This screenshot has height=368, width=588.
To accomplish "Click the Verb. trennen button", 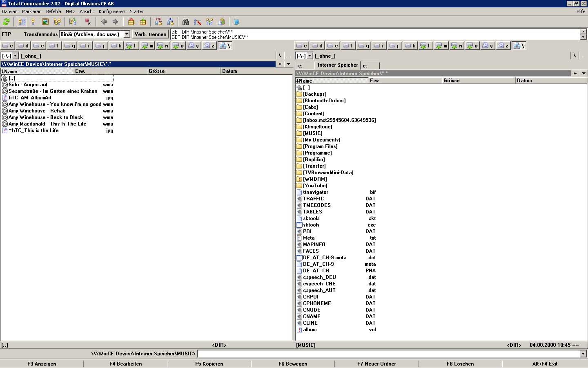I will 150,34.
